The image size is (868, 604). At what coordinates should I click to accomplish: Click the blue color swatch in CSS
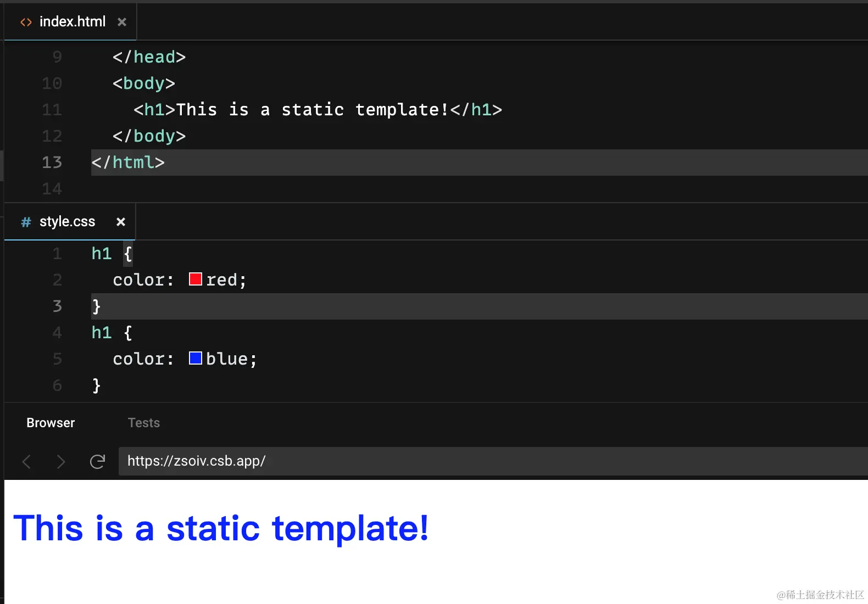coord(195,359)
